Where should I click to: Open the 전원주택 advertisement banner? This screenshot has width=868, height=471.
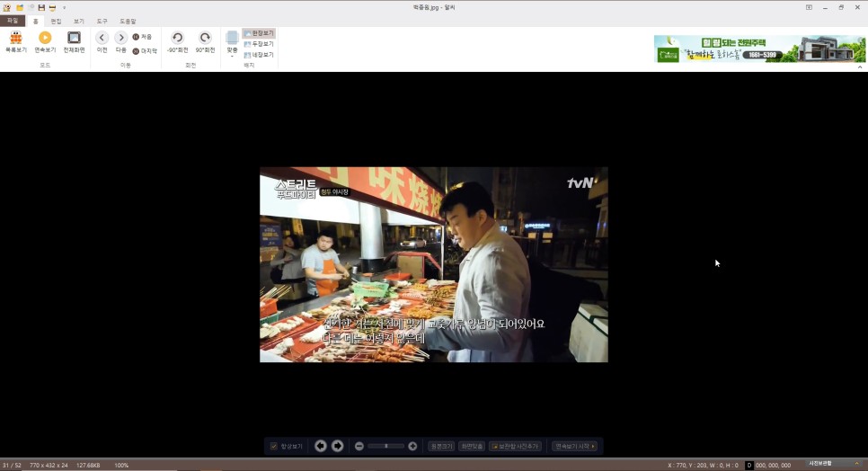pyautogui.click(x=759, y=49)
